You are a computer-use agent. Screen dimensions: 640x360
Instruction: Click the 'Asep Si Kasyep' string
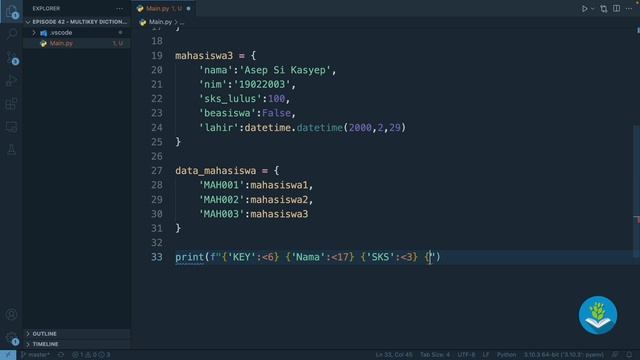[285, 70]
